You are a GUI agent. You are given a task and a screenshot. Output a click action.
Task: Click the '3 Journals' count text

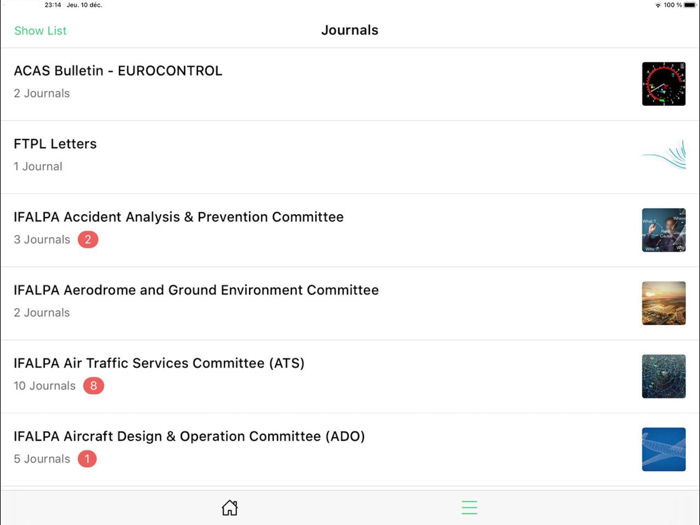pyautogui.click(x=42, y=240)
